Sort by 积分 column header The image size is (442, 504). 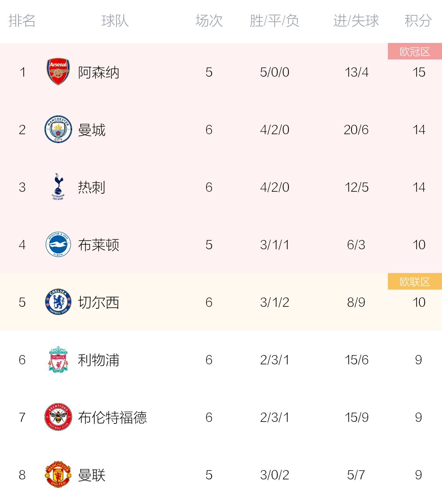pyautogui.click(x=418, y=21)
